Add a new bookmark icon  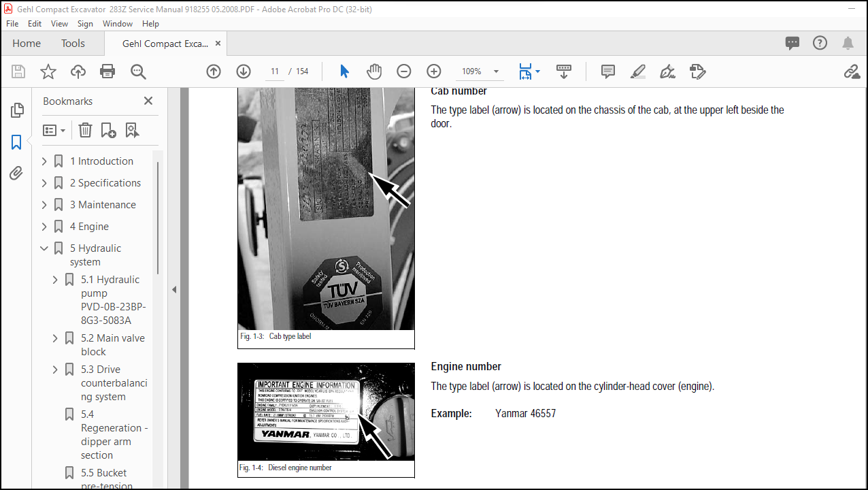click(108, 130)
